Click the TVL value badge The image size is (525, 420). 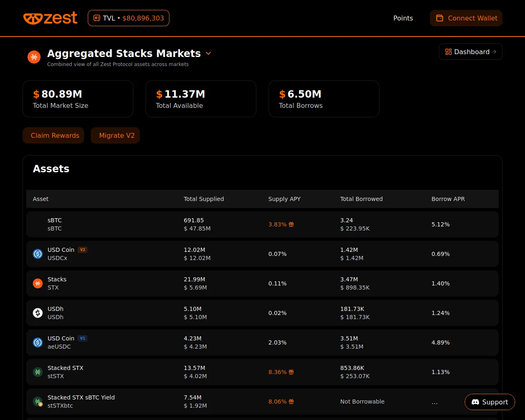pos(128,18)
